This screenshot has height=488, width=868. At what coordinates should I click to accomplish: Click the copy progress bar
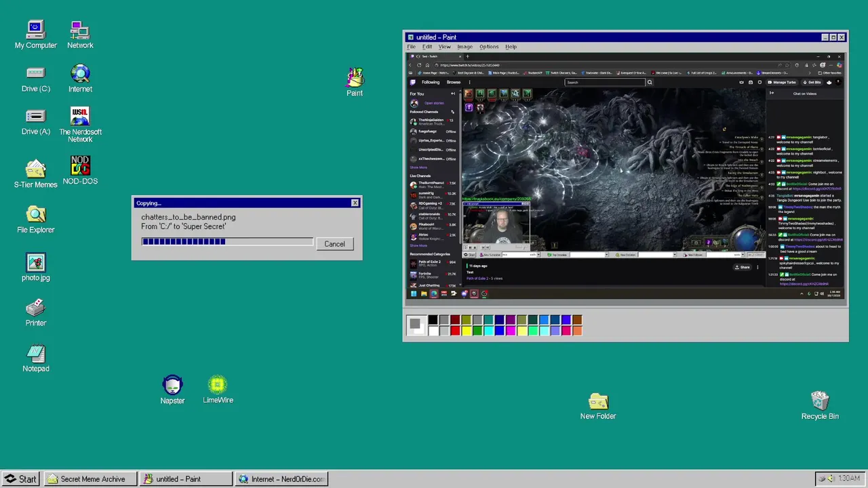click(x=227, y=241)
